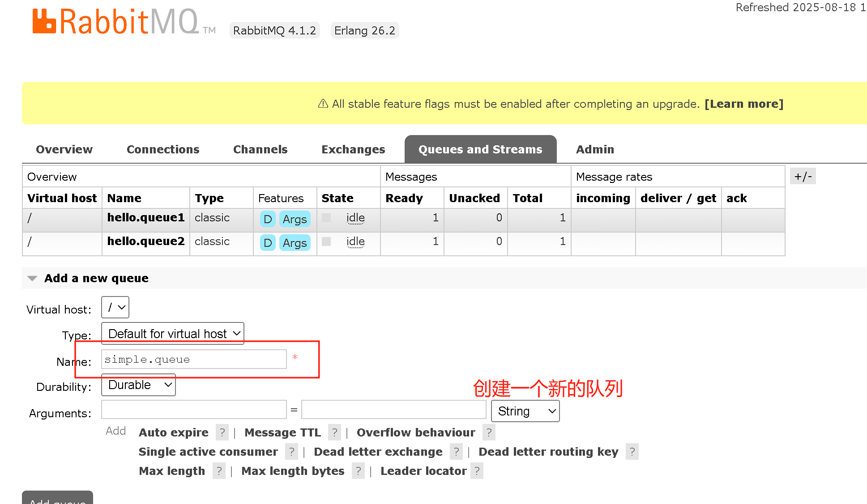Switch to the Exchanges tab

pyautogui.click(x=353, y=149)
